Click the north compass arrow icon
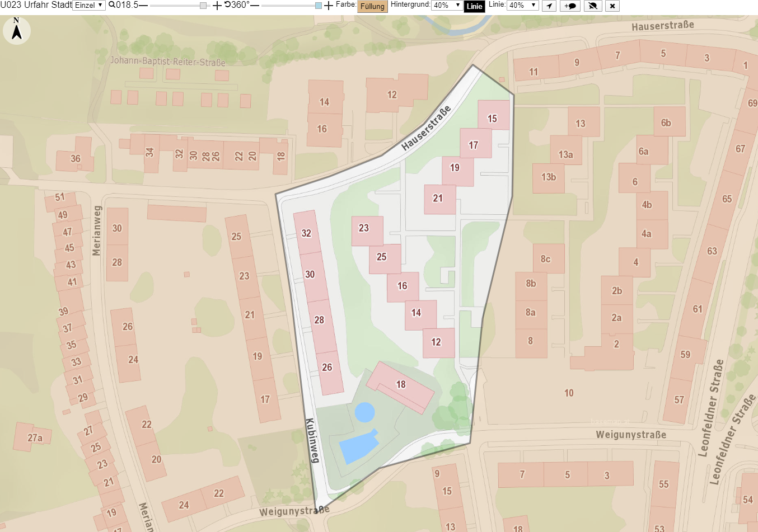The width and height of the screenshot is (758, 532). click(x=17, y=30)
